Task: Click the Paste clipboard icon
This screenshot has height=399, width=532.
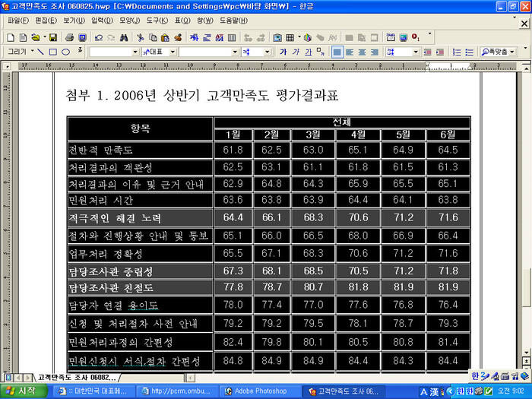Action: coord(165,37)
